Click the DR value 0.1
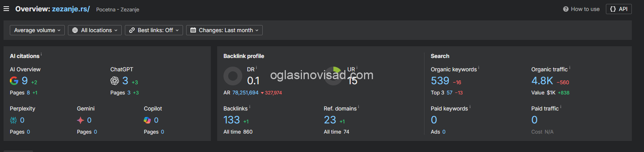644x152 pixels. tap(253, 81)
